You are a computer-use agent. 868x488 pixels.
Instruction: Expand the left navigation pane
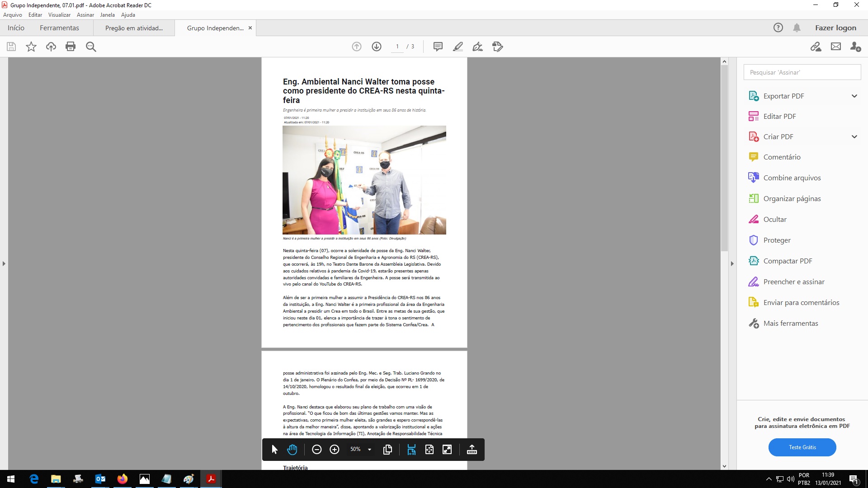[4, 263]
